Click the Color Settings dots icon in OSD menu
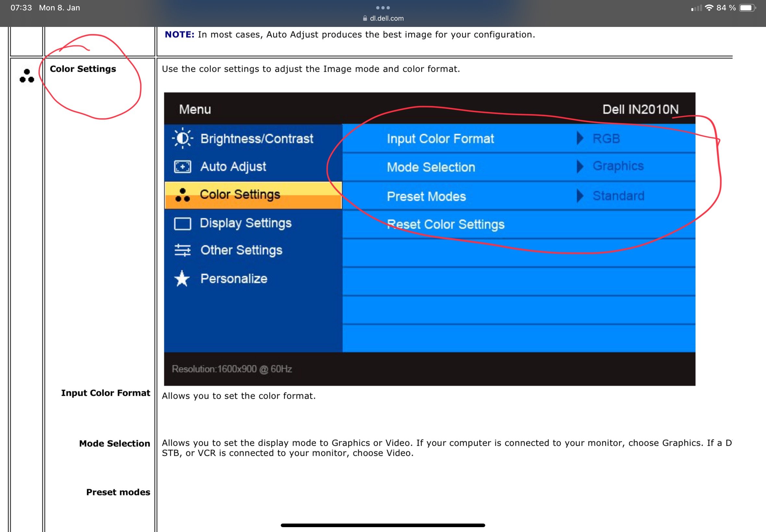The image size is (766, 532). click(x=183, y=195)
